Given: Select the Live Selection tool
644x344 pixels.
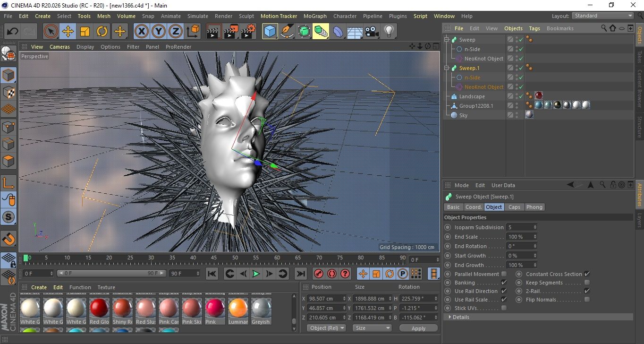Looking at the screenshot, I should point(51,32).
